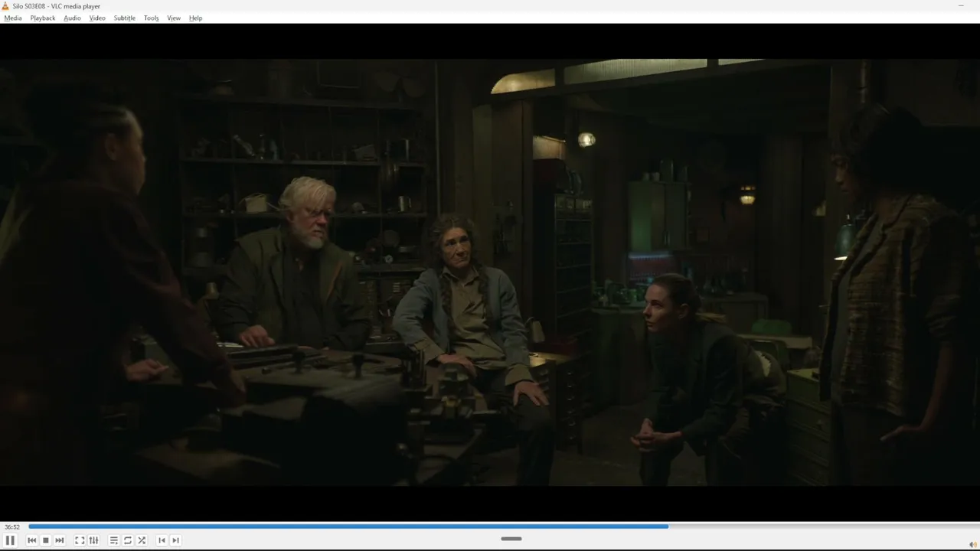Click the 36:52 elapsed time label
The height and width of the screenshot is (551, 980).
12,527
